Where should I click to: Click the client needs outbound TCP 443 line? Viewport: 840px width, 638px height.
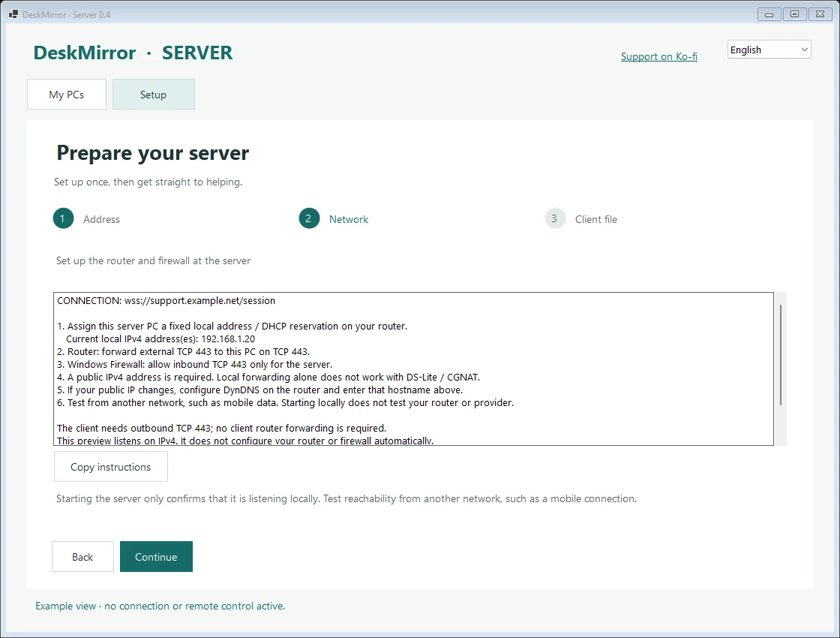pyautogui.click(x=222, y=429)
